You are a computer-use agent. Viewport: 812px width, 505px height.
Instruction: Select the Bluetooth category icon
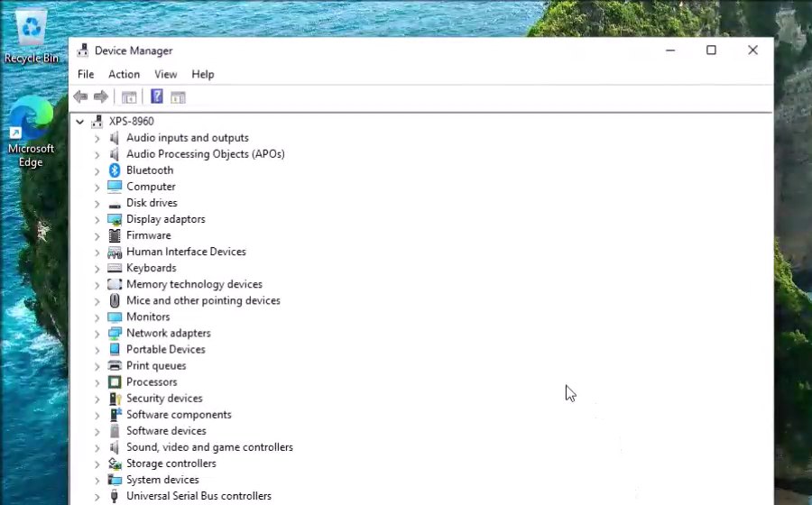(115, 170)
